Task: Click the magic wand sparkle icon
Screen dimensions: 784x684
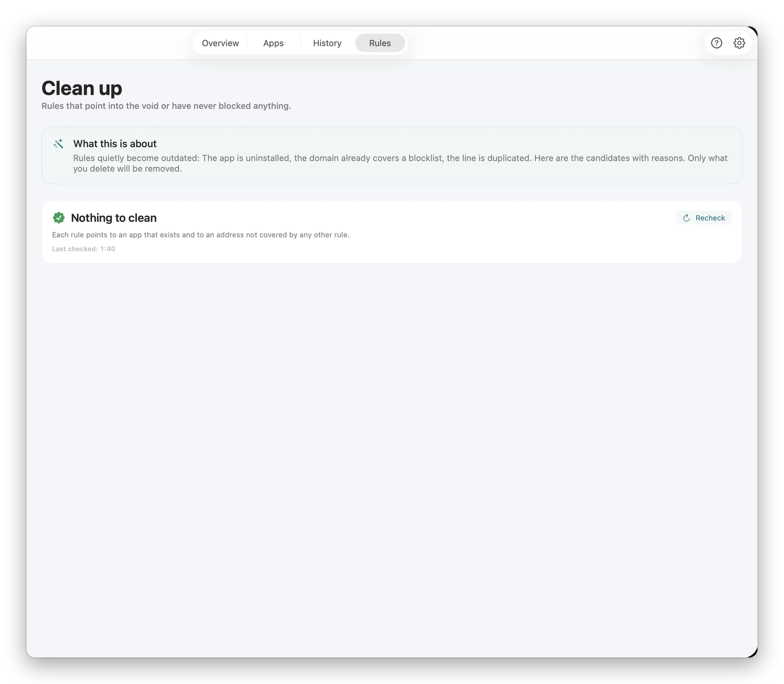Action: (58, 144)
